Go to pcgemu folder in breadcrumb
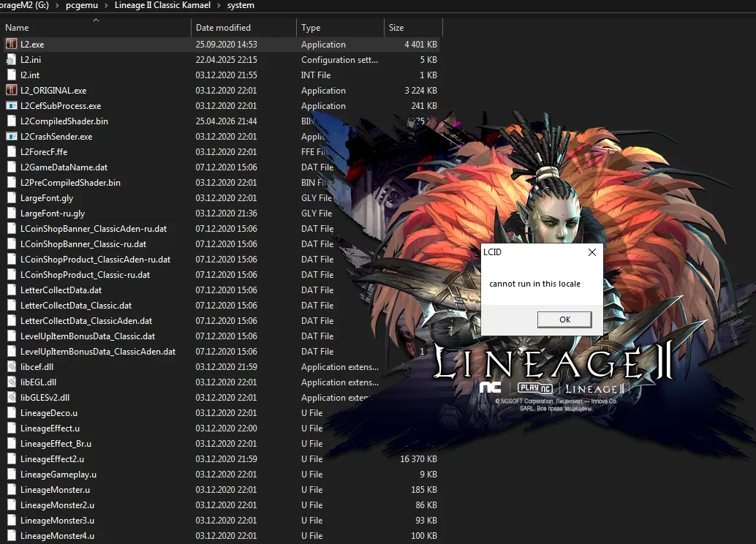 pyautogui.click(x=82, y=5)
